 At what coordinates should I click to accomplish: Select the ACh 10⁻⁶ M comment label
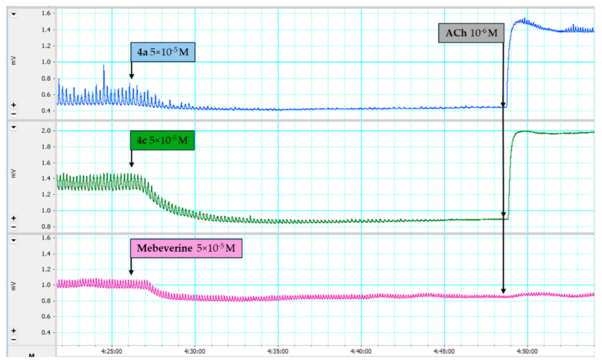tap(471, 33)
